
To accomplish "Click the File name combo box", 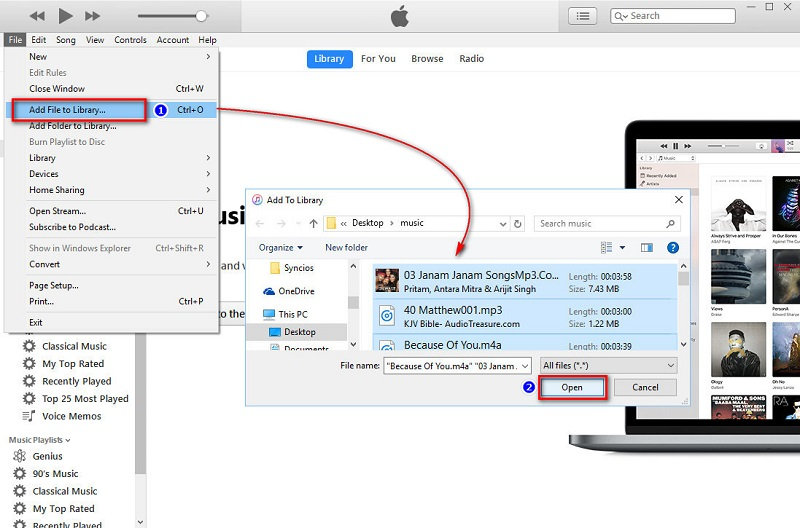I will coord(457,366).
